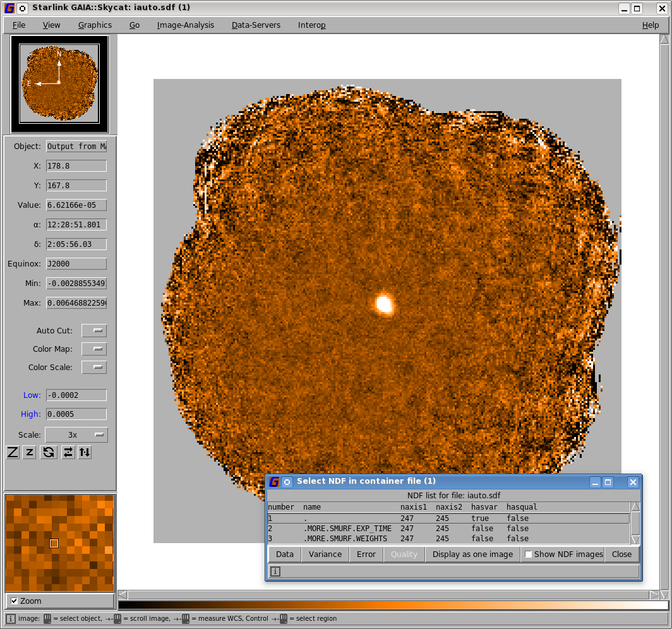Click the 'Low:' blue label
The height and width of the screenshot is (629, 672).
[x=32, y=395]
